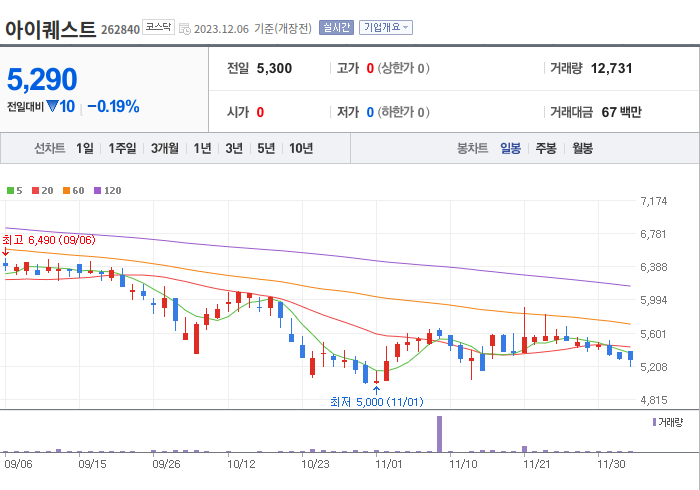Click the tallest purple volume bar
Screen dimensions: 700x490
click(x=439, y=434)
